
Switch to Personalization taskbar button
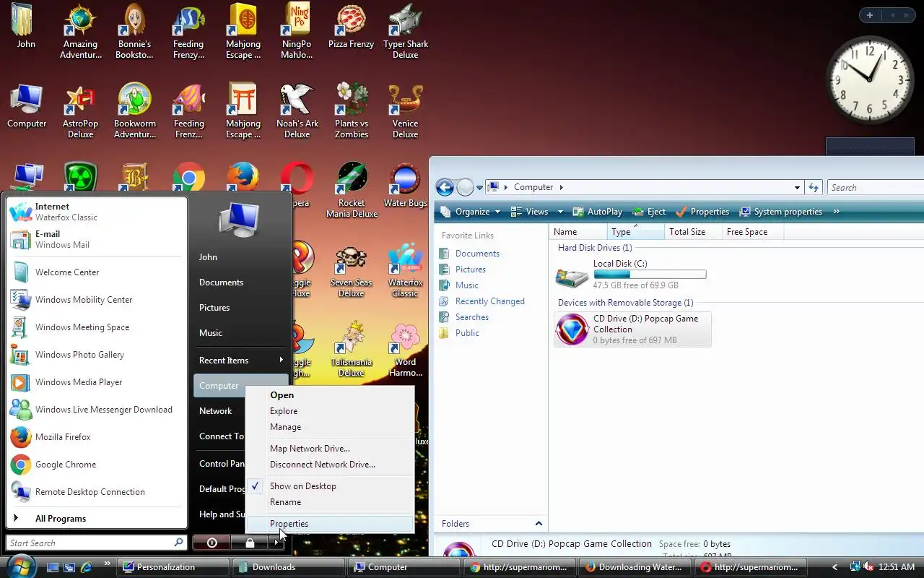coord(173,567)
